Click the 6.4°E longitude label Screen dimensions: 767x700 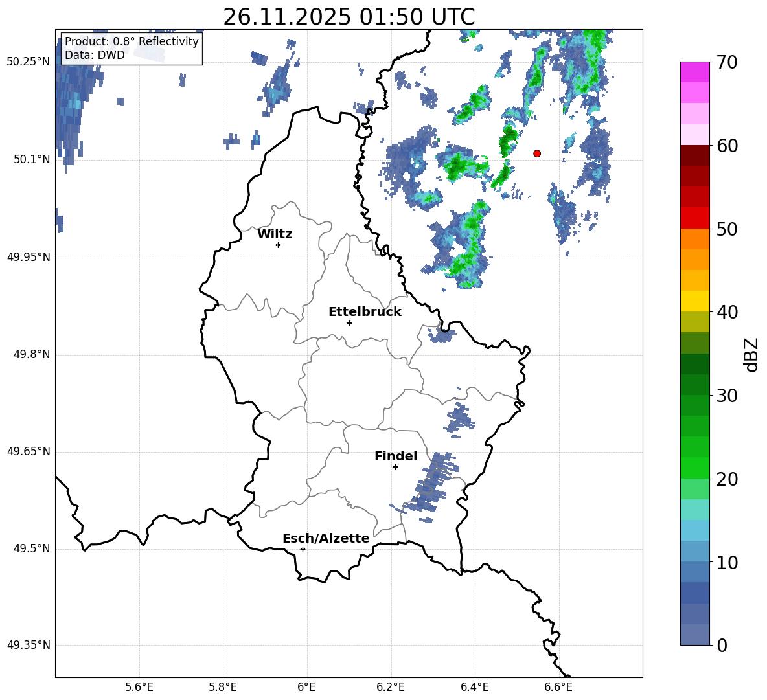click(x=474, y=687)
